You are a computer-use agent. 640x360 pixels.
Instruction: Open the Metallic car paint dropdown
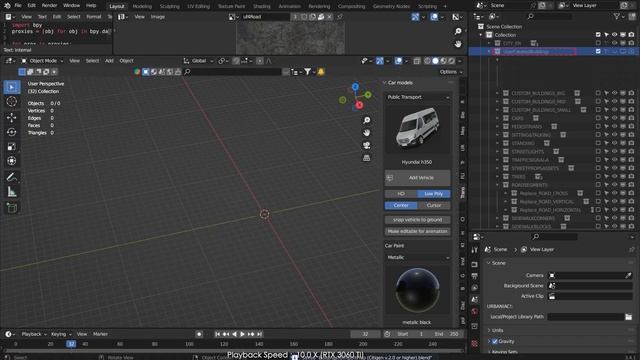coord(418,258)
